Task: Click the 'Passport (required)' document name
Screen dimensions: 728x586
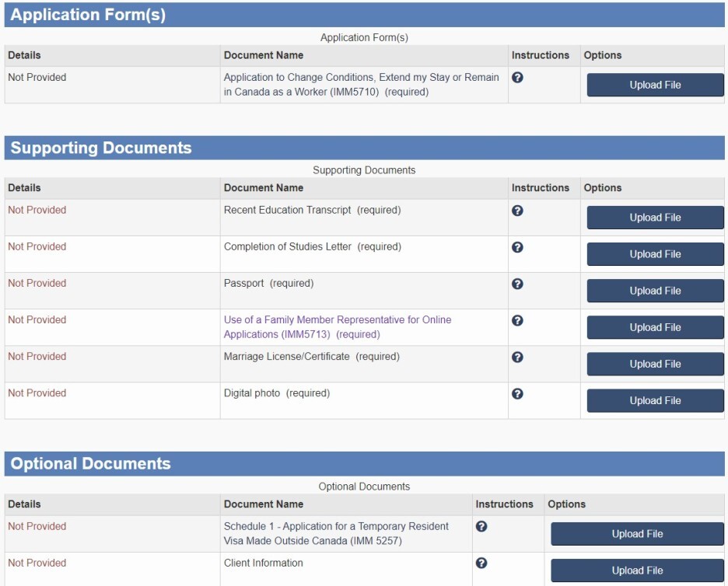Action: 269,284
